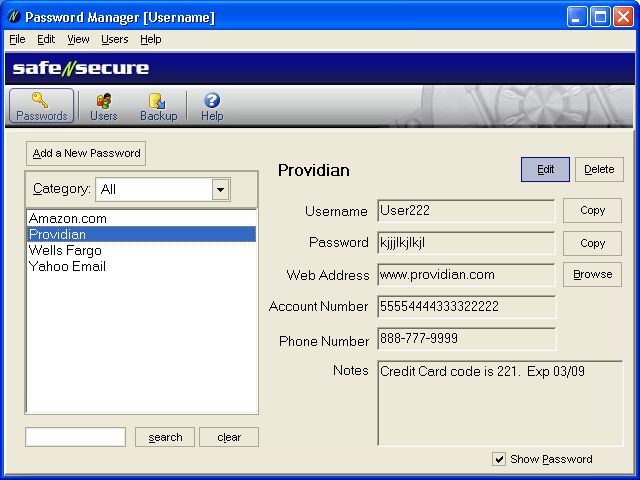Open the View menu
The width and height of the screenshot is (640, 480).
click(78, 39)
